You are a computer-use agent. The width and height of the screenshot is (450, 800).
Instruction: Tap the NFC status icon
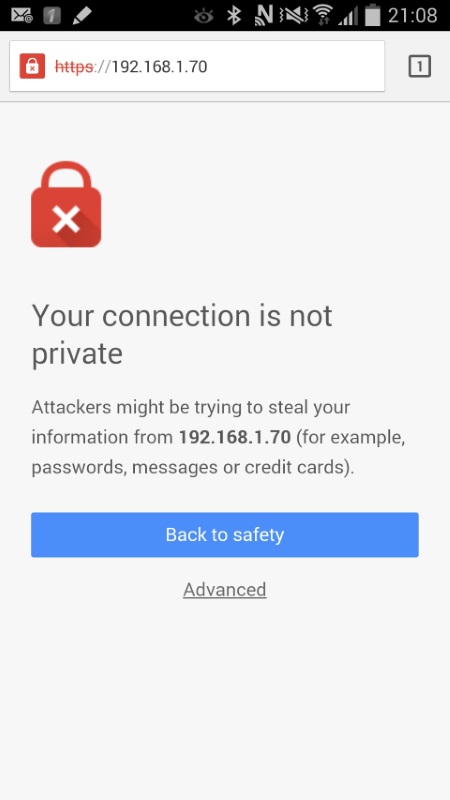pos(264,15)
